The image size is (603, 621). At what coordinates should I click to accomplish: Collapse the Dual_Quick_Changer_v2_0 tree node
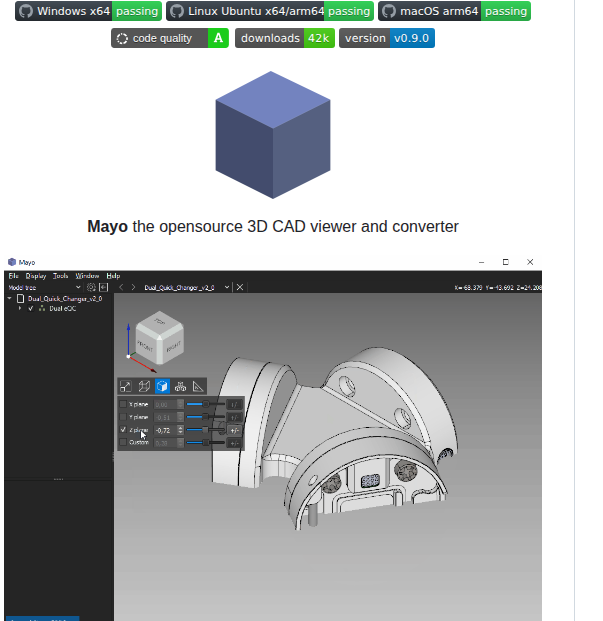point(10,299)
